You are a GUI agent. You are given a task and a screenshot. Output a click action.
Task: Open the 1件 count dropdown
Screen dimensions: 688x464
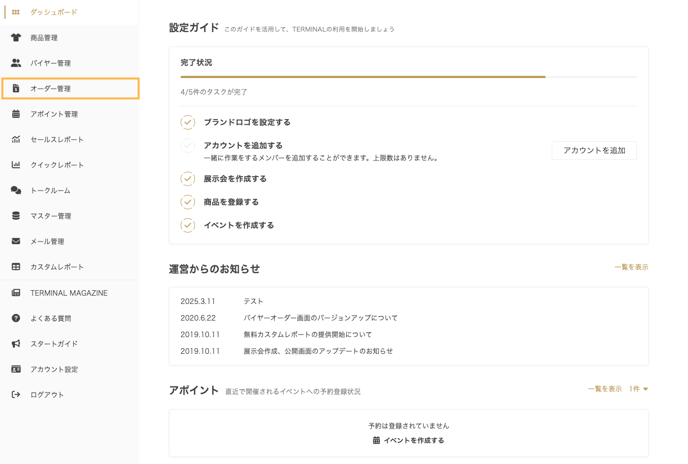point(638,389)
